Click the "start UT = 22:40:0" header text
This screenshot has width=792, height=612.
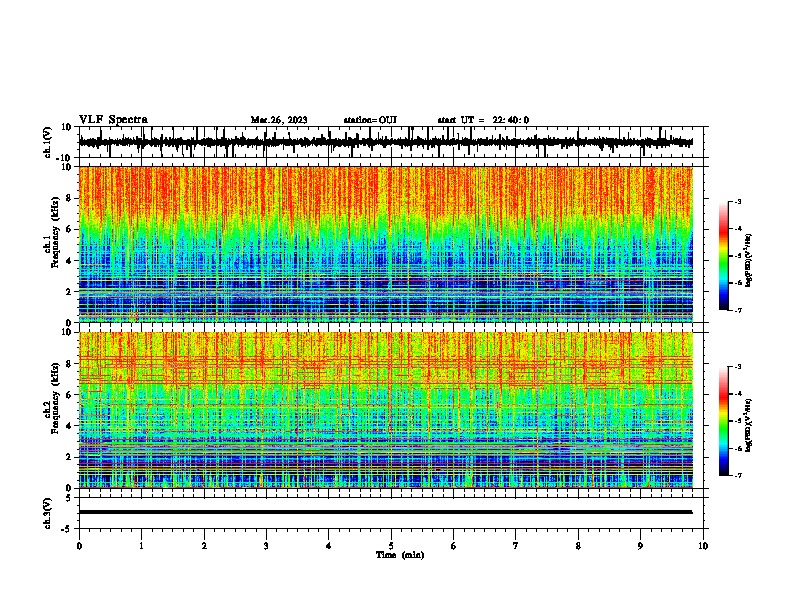[483, 120]
